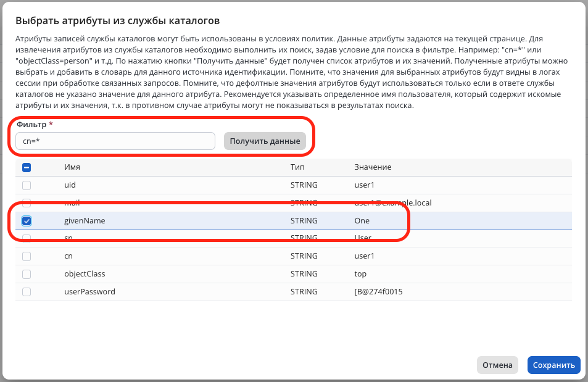
Task: Select the givenName row name cell
Action: click(85, 221)
